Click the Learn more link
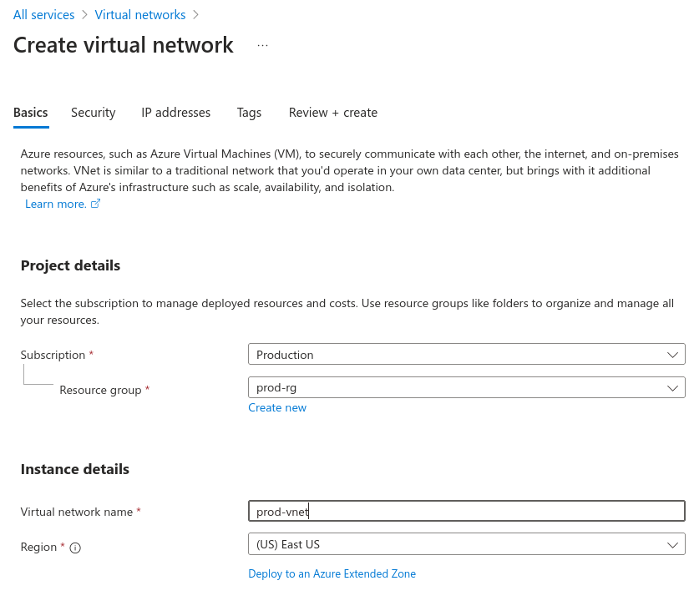694x616 pixels. (x=55, y=204)
